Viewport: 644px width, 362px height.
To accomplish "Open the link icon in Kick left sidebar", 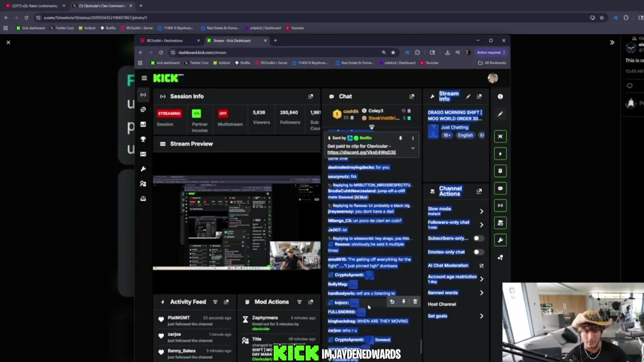I will [x=143, y=109].
